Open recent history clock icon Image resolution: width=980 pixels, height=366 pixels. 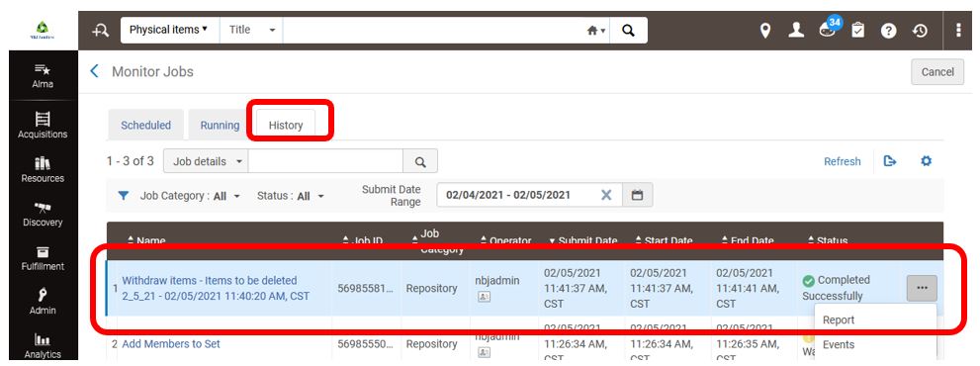coord(920,30)
